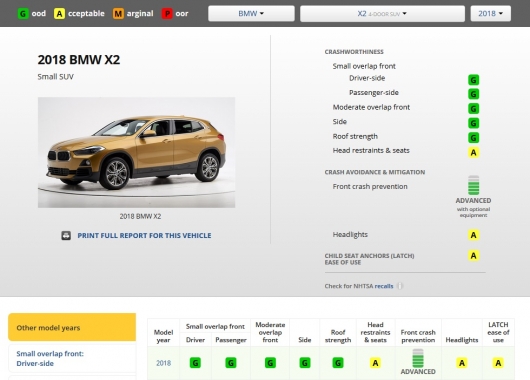Open the 2018 year dropdown

coord(490,14)
